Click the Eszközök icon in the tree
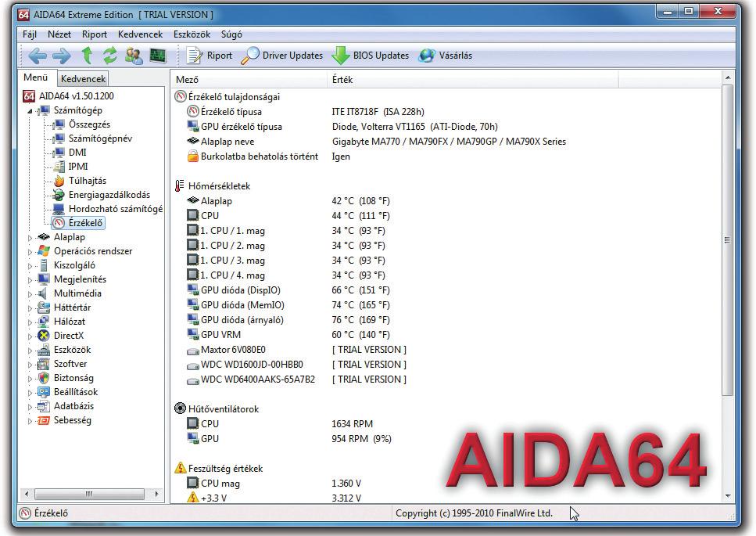The width and height of the screenshot is (756, 536). pos(44,350)
